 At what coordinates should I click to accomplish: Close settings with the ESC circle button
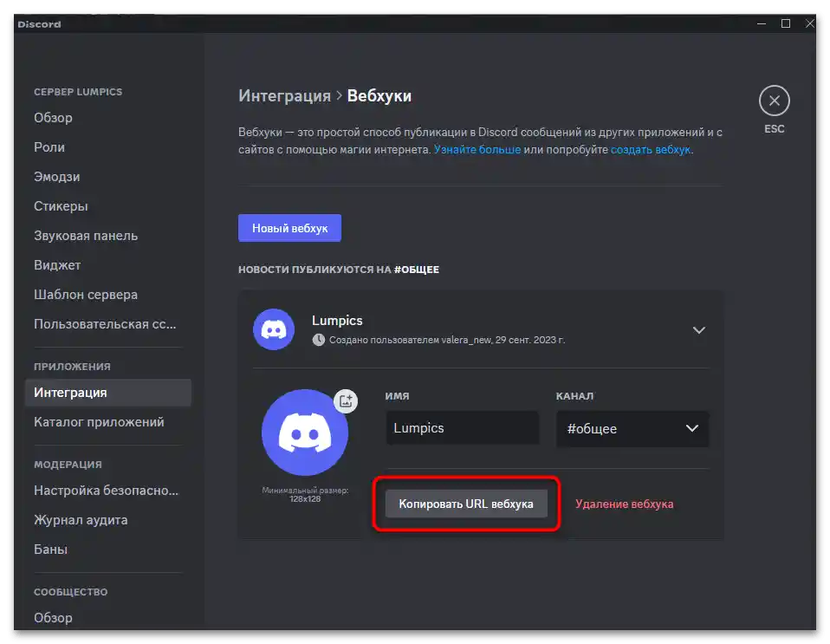point(774,101)
